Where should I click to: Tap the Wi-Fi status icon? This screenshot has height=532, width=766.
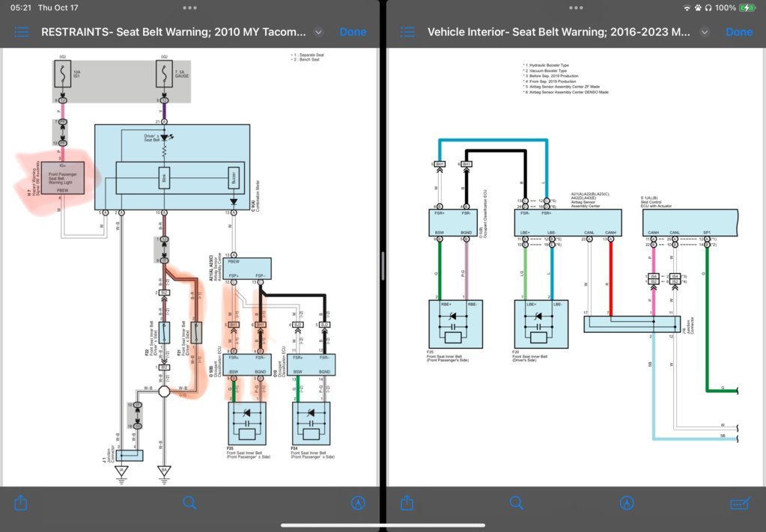[x=687, y=7]
